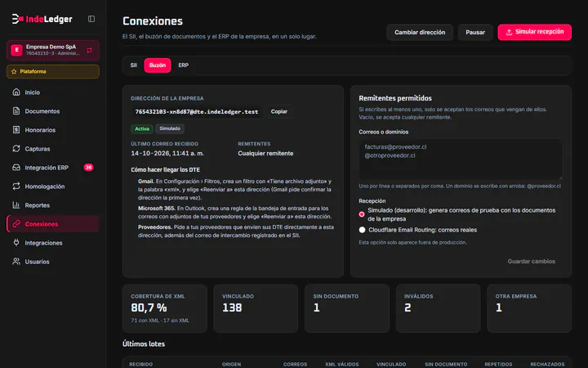588x368 pixels.
Task: Click the IndeLedger logo icon
Action: tap(17, 19)
